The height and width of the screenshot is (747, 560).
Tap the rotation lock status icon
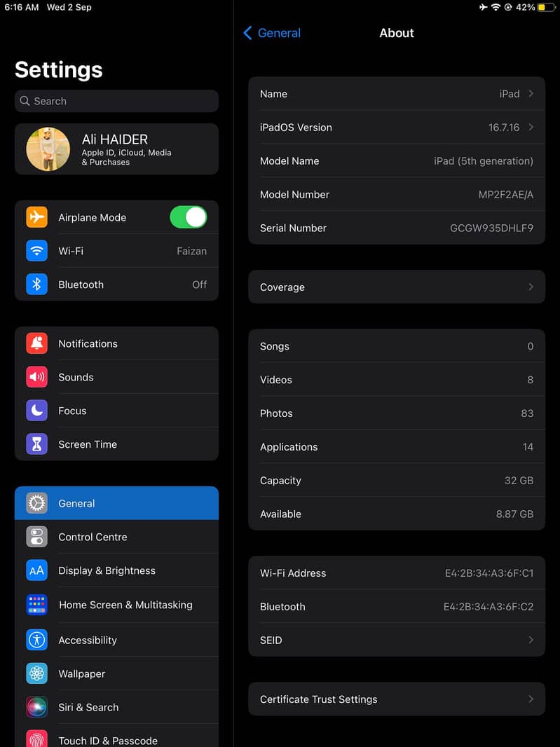pyautogui.click(x=508, y=7)
